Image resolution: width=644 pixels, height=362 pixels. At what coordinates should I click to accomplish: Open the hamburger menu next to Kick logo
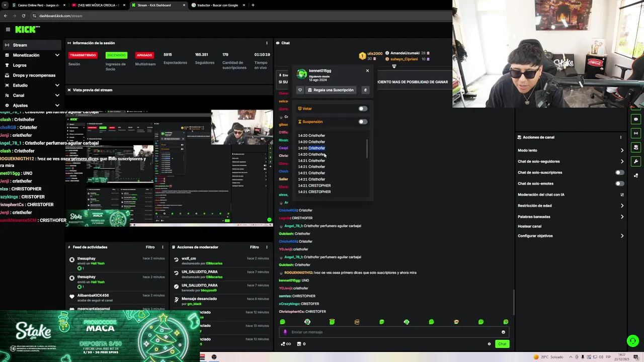[x=8, y=30]
